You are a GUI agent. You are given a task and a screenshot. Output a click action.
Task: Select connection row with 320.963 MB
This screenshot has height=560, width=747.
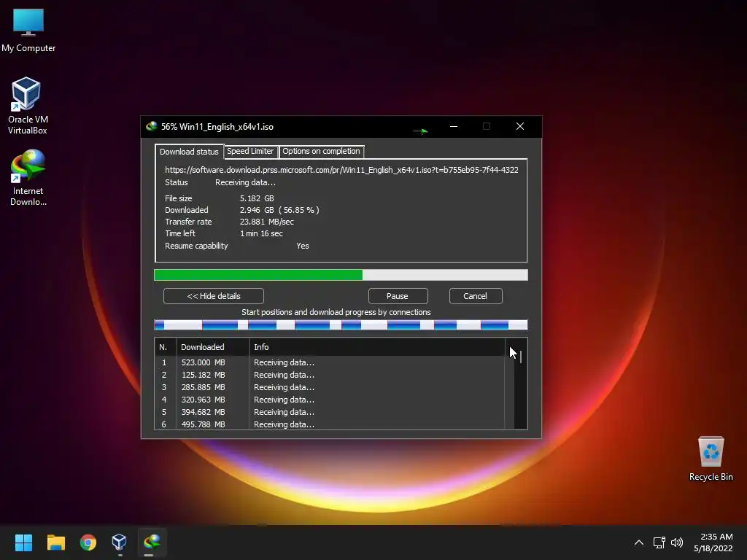tap(330, 400)
